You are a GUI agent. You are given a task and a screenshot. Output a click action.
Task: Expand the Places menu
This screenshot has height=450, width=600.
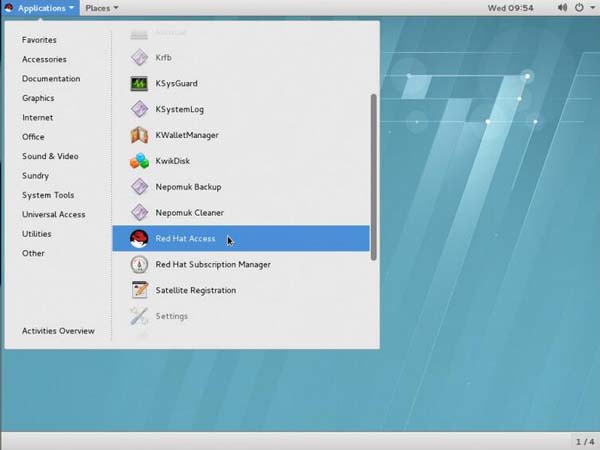[x=101, y=8]
